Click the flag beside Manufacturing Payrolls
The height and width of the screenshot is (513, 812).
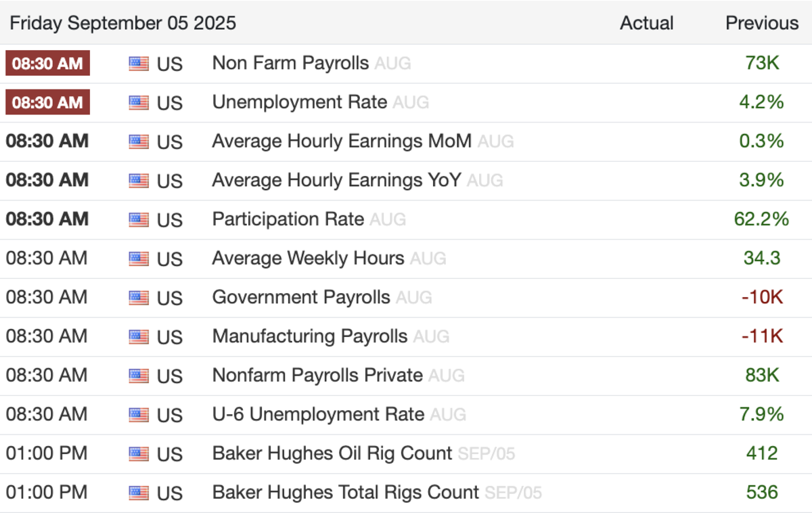tap(138, 336)
